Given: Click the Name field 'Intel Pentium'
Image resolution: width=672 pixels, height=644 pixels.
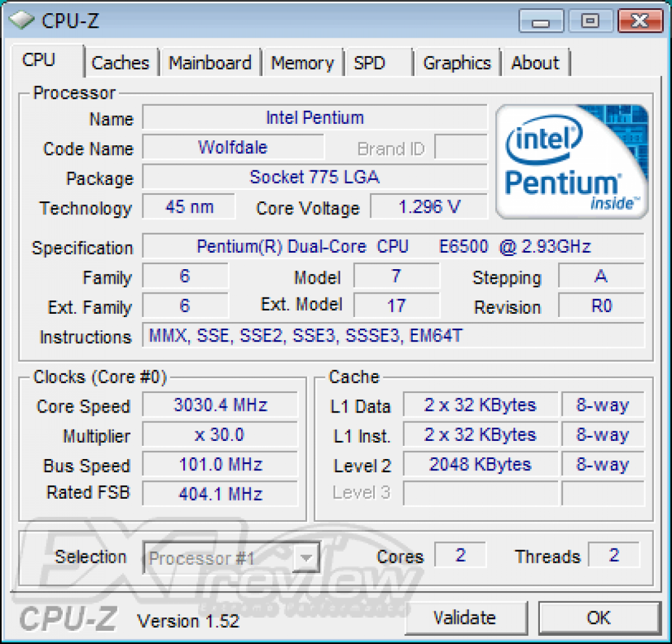Looking at the screenshot, I should 315,118.
